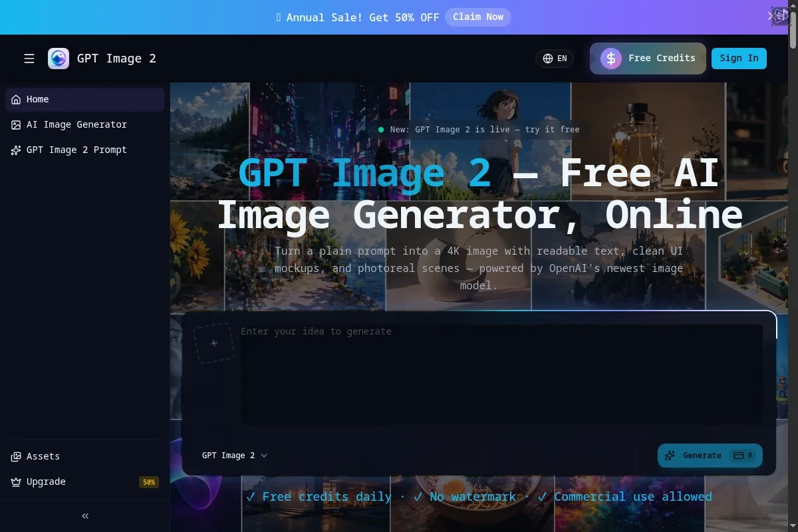Collapse the sidebar with double-chevron
Screen dimensions: 798x532
85,516
